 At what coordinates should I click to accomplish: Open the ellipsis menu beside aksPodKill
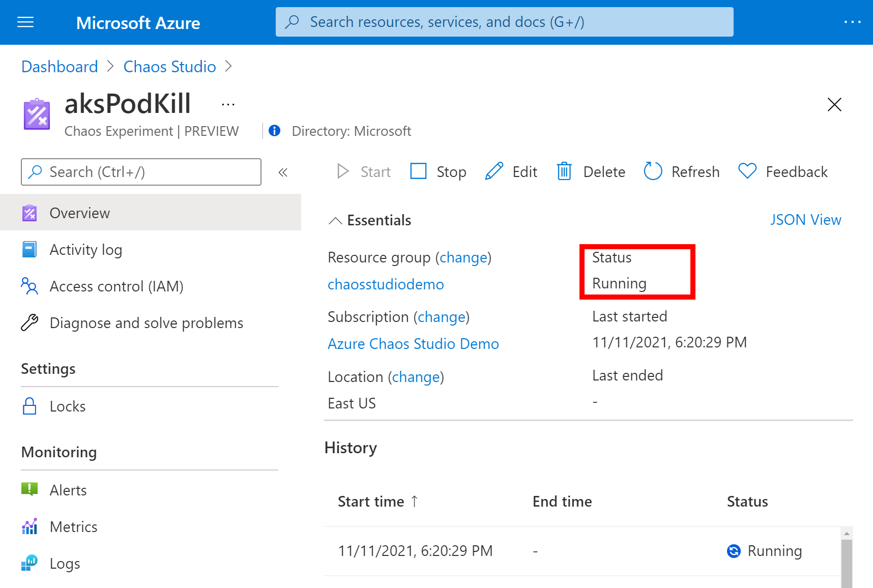228,105
